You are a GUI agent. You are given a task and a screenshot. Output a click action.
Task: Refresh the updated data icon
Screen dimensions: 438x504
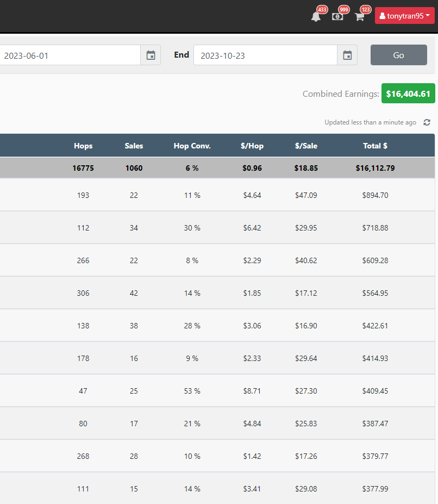[x=427, y=122]
